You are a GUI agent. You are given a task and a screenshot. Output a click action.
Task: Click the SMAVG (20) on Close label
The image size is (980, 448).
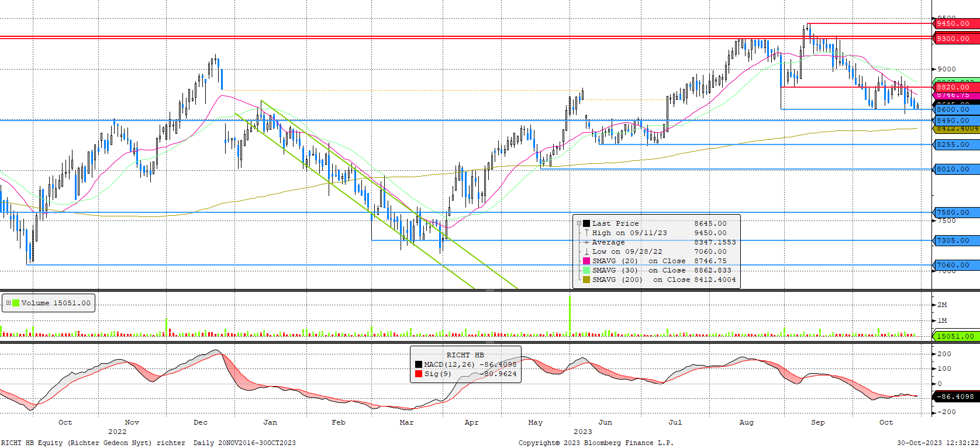(x=639, y=261)
